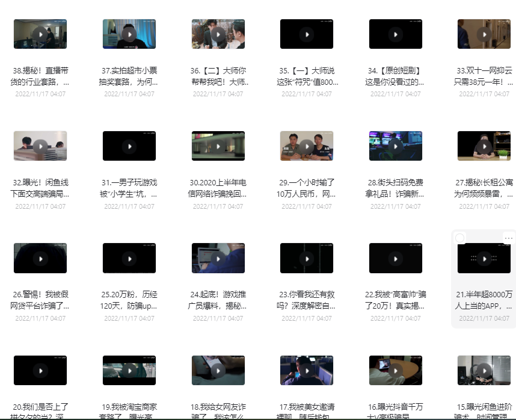Click thumbnail of video 25 20万粉
516x420 pixels.
coord(129,259)
